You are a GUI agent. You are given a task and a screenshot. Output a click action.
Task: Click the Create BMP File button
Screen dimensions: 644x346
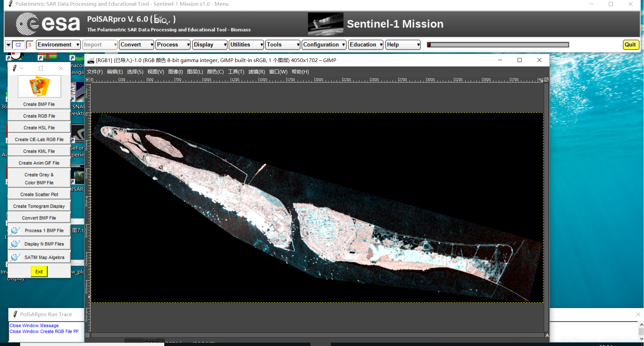click(39, 104)
